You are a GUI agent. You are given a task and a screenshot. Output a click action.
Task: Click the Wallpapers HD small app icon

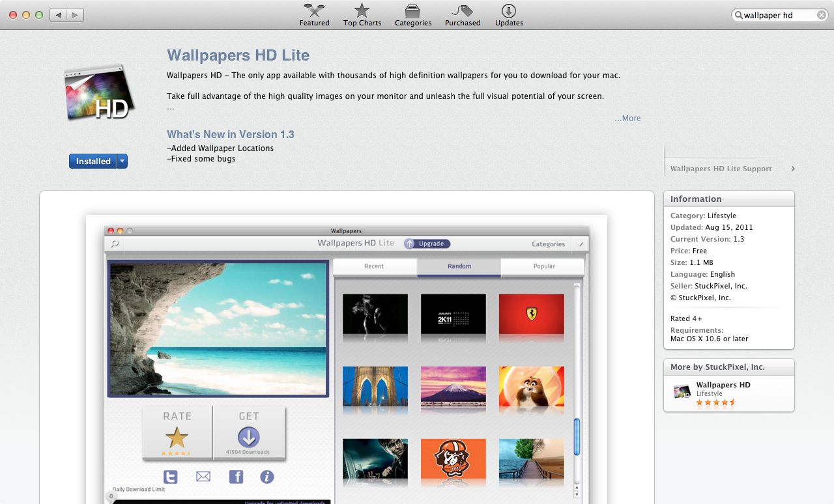[682, 391]
